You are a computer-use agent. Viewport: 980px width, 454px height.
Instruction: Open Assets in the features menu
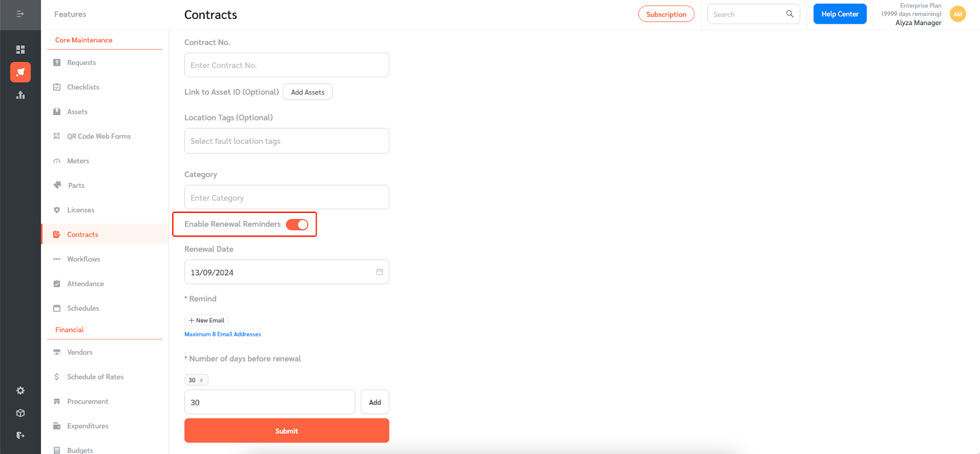[x=77, y=111]
